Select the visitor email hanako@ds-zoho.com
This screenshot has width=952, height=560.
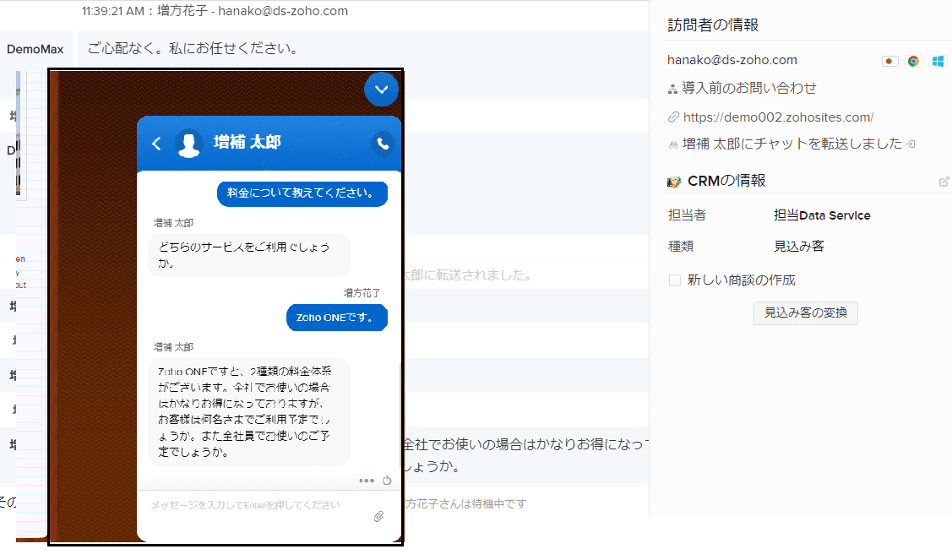coord(732,60)
